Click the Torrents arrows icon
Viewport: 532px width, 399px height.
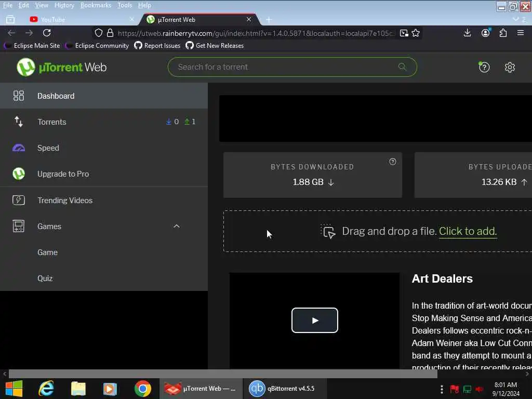click(19, 122)
